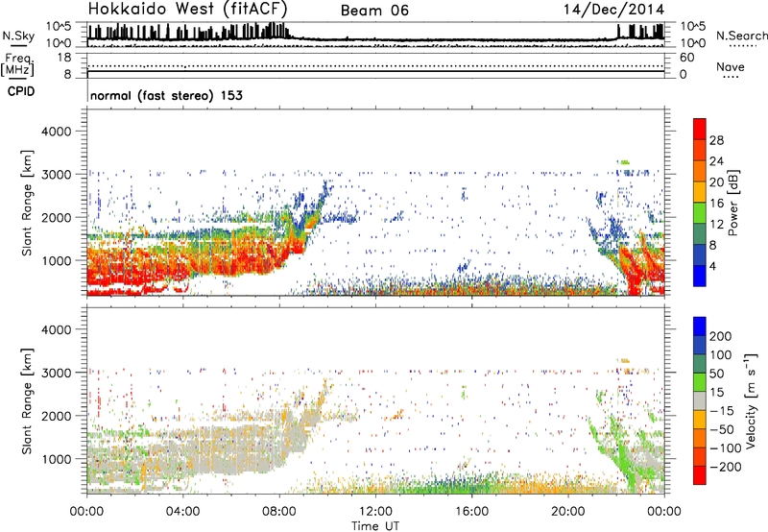The width and height of the screenshot is (768, 532).
Task: Click the "Nave" legend label
Action: pos(731,67)
